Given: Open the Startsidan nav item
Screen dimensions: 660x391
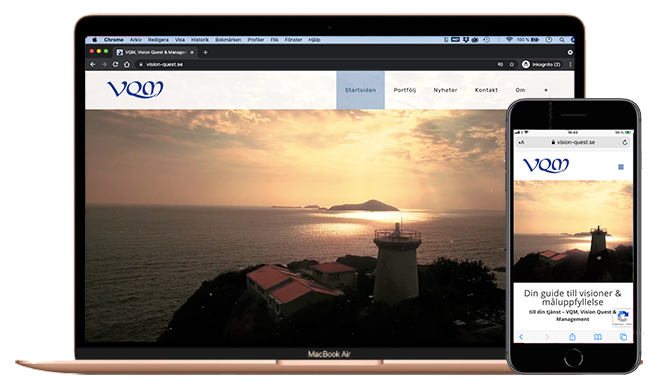Looking at the screenshot, I should coord(360,90).
